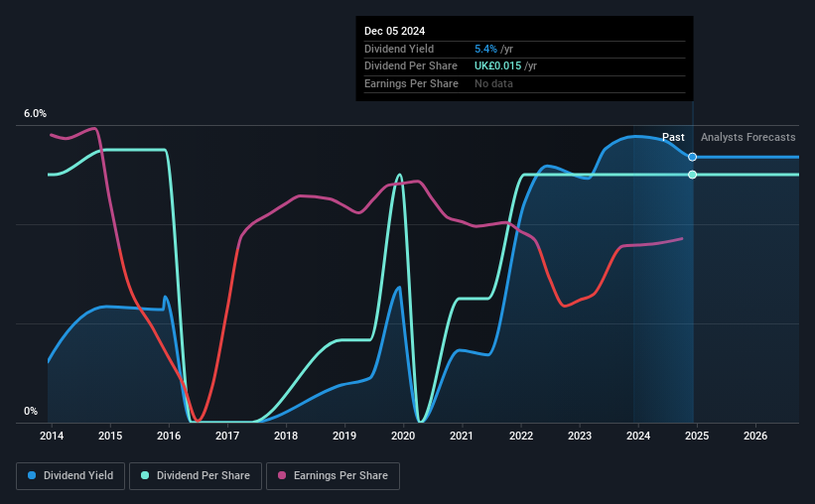
Task: Select the 2024 x-axis label
Action: tap(638, 436)
